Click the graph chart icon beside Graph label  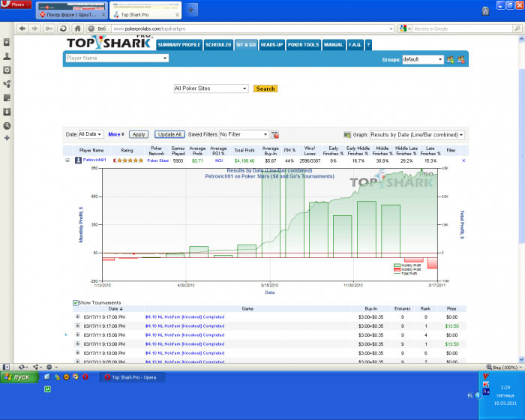(347, 135)
